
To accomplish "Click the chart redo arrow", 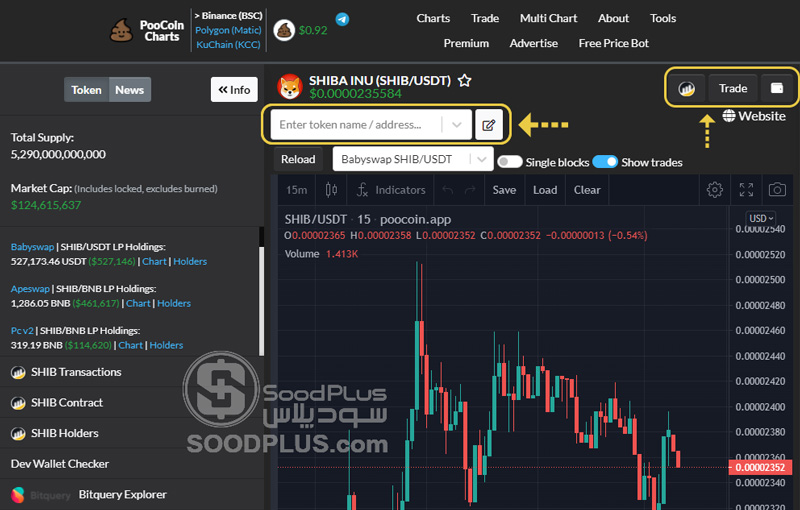I will point(469,190).
